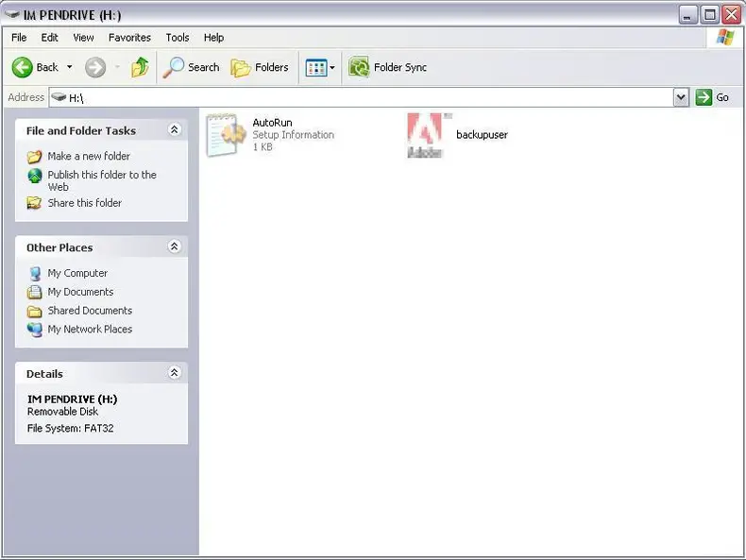Click the green Back arrow button
Viewport: 746px width, 560px height.
[x=22, y=67]
